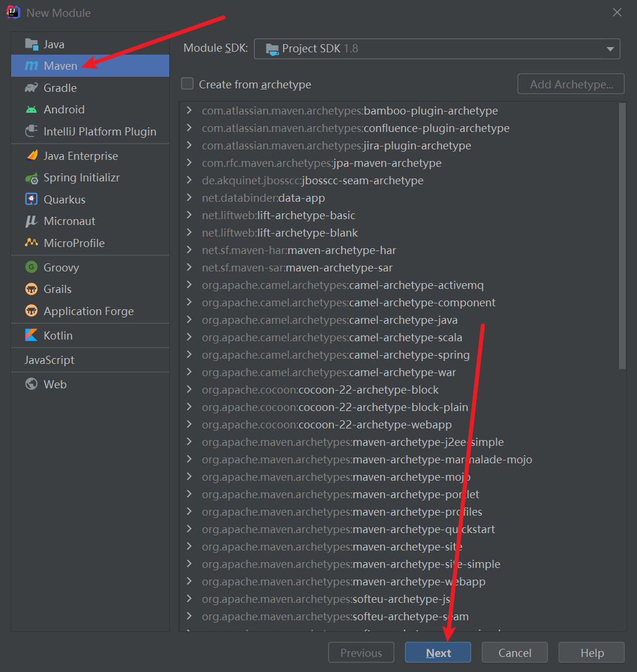Select maven-archetype-j2ee-simple row
The width and height of the screenshot is (637, 672).
pos(399,442)
